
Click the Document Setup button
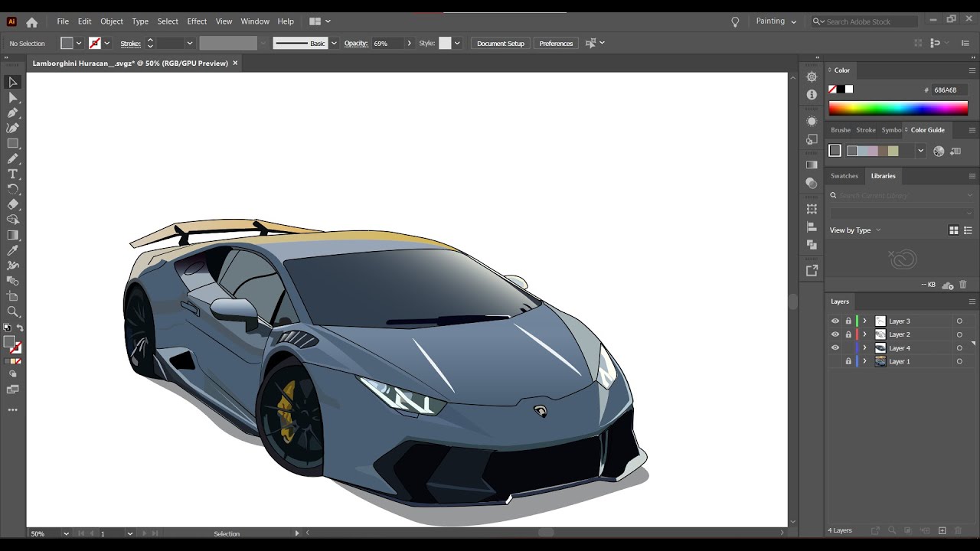point(501,44)
